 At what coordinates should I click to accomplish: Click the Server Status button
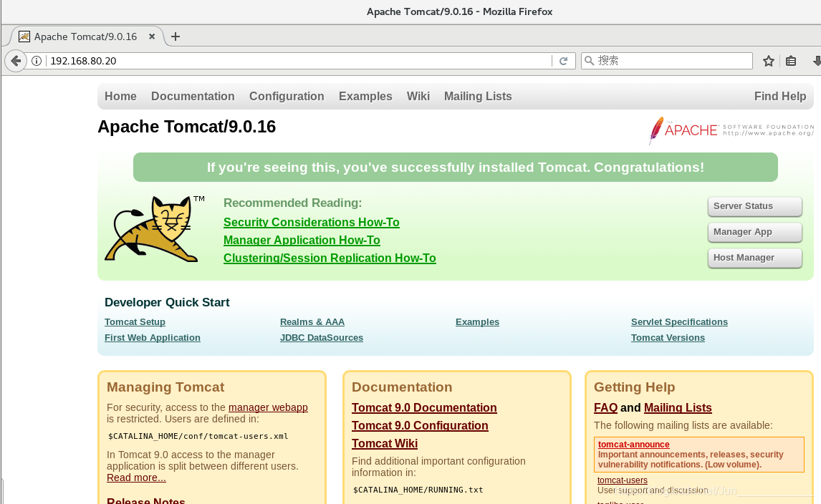754,206
